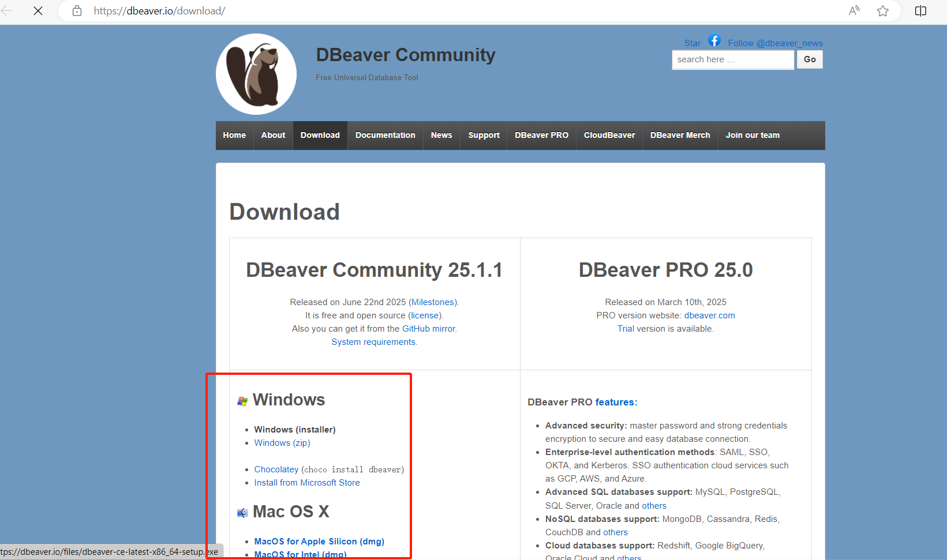Click Follow @dbeaver_news
947x560 pixels.
click(775, 43)
